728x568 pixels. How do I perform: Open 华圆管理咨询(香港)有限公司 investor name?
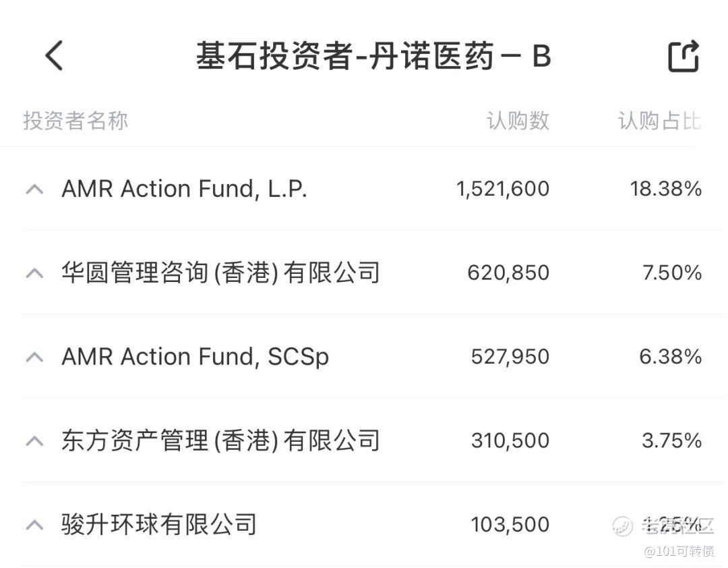point(220,273)
